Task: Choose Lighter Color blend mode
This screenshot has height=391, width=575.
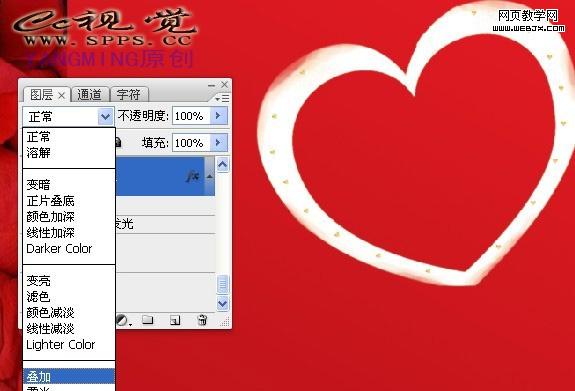Action: 61,345
